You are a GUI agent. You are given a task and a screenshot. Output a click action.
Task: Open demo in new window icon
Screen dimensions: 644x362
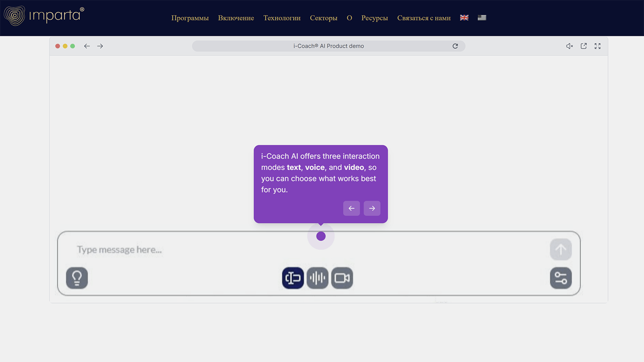pyautogui.click(x=583, y=46)
